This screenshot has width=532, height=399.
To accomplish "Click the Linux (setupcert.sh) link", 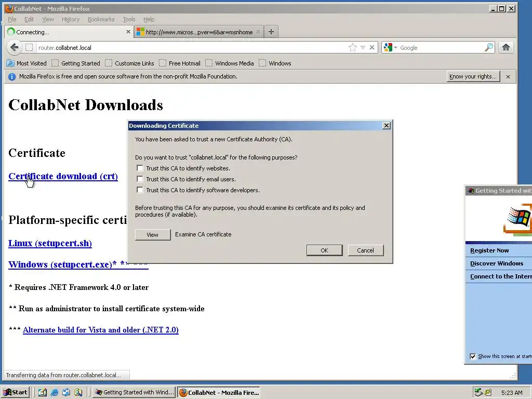I will 50,243.
